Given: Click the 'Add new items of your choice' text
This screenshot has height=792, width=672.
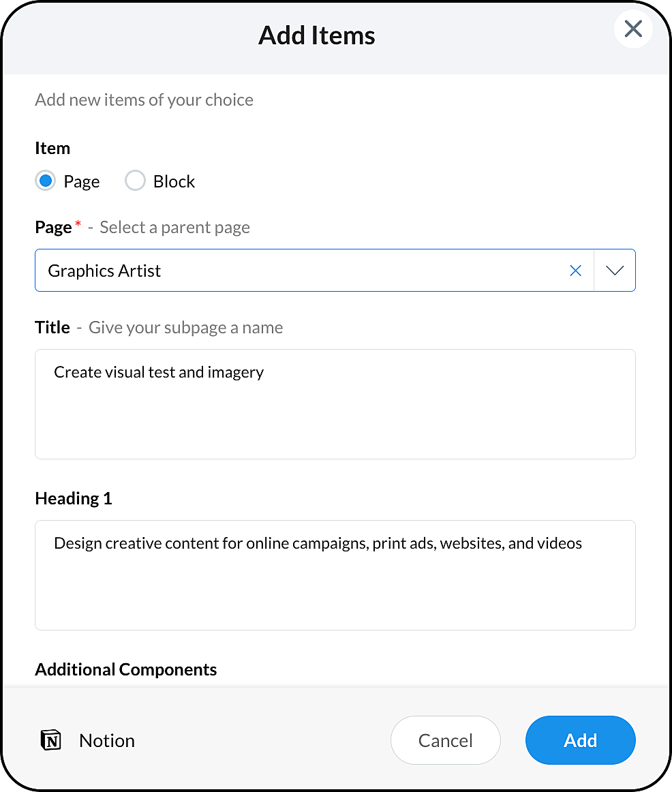Looking at the screenshot, I should point(144,100).
